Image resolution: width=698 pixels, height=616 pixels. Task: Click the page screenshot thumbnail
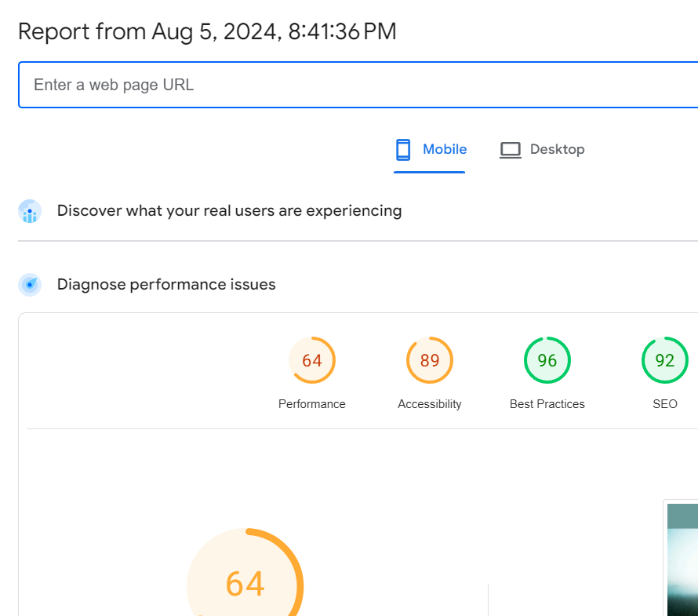tap(682, 560)
